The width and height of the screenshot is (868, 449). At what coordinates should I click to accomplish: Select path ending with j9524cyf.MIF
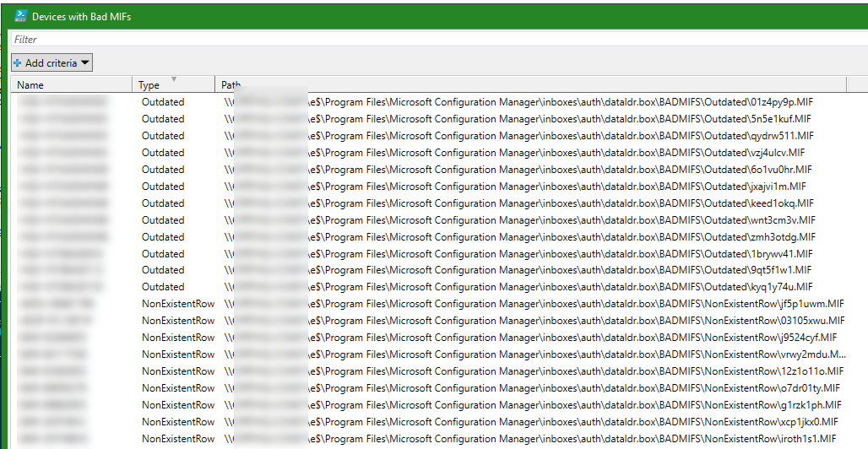[x=530, y=338]
